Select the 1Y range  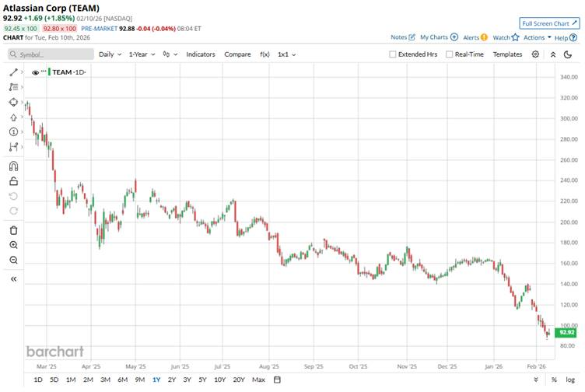coord(156,380)
